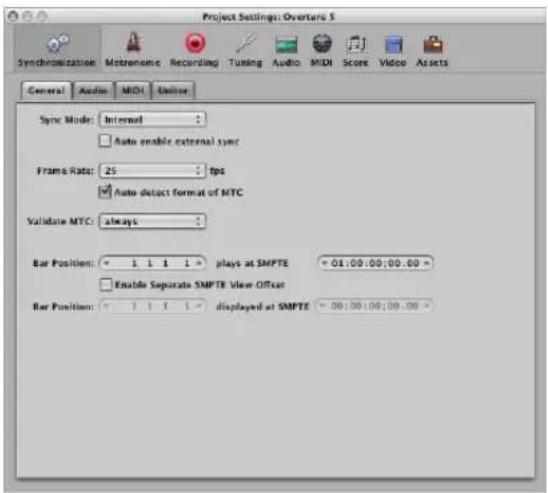Open the Tuning settings pane
Image resolution: width=548 pixels, height=493 pixels.
point(245,50)
